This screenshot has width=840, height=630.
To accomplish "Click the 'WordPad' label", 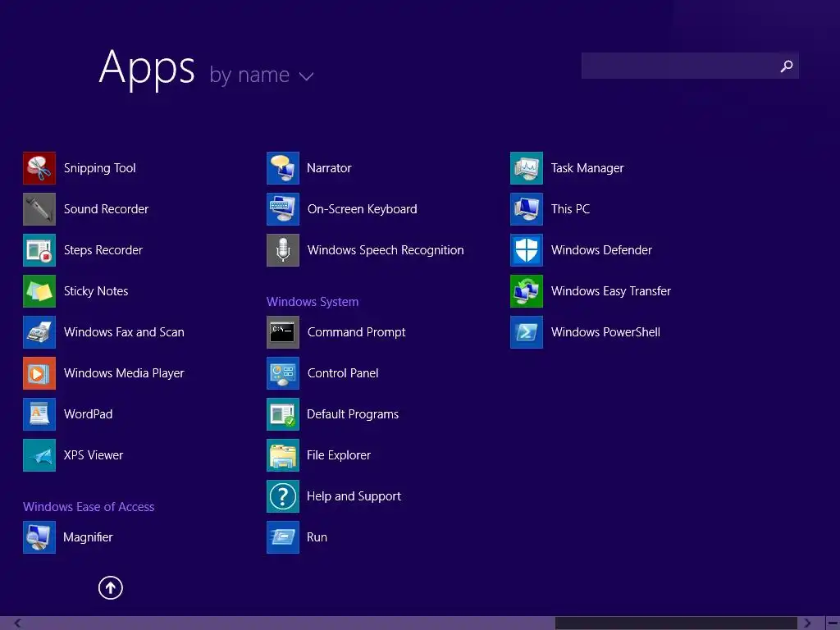I will click(x=89, y=414).
